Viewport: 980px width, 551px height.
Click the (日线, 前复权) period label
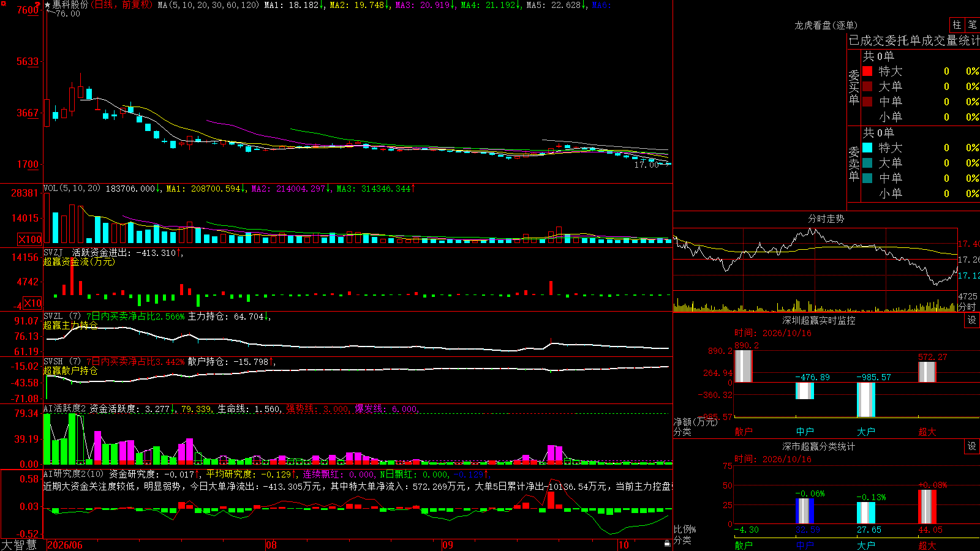pos(121,5)
